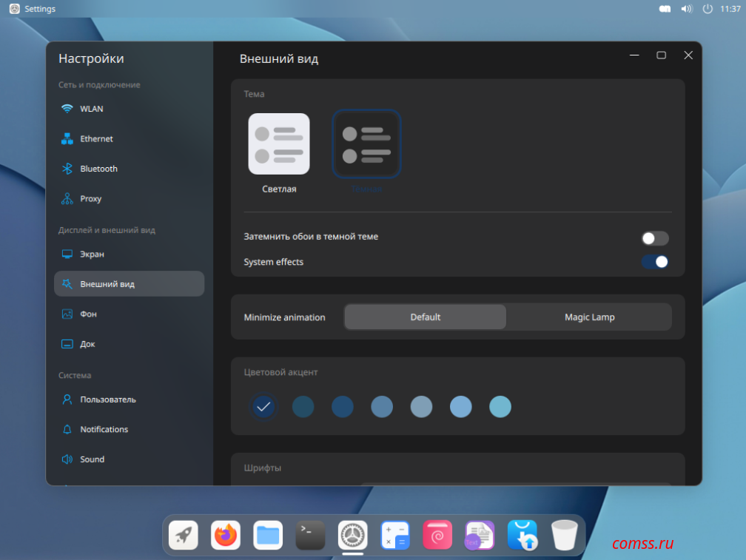
Task: Select the Светлая light theme
Action: coord(279,144)
